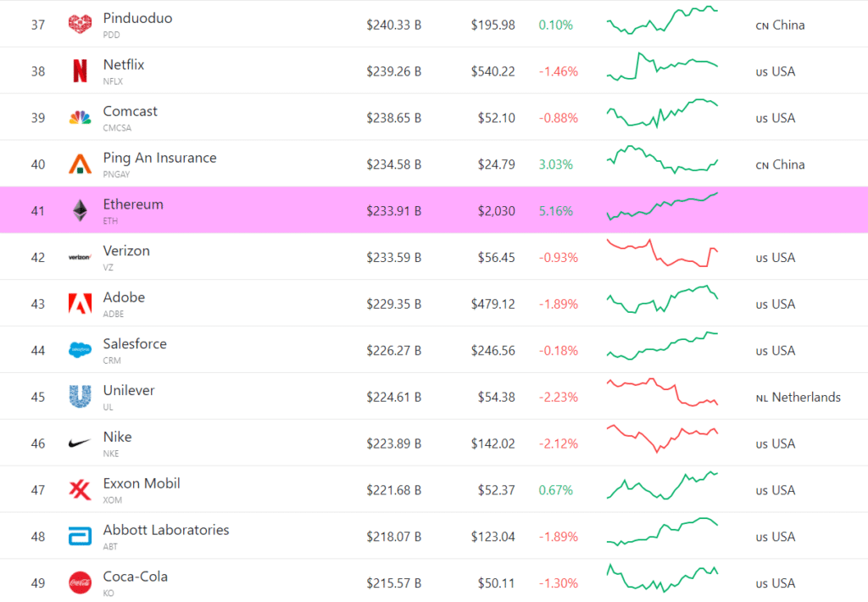Click Ethereum price $2,030
The width and height of the screenshot is (868, 602).
click(497, 211)
